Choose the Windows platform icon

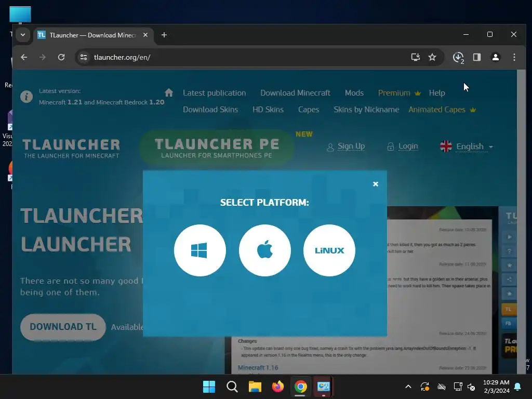[200, 250]
